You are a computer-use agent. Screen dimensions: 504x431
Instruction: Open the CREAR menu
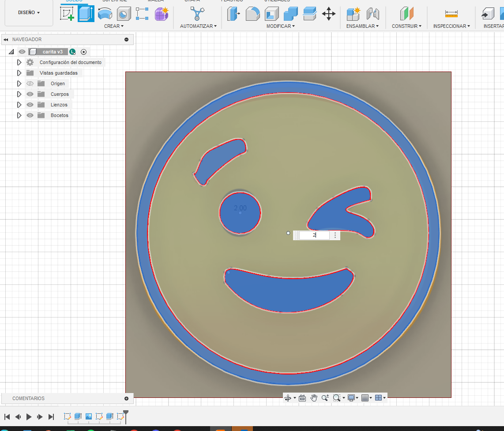(x=113, y=26)
